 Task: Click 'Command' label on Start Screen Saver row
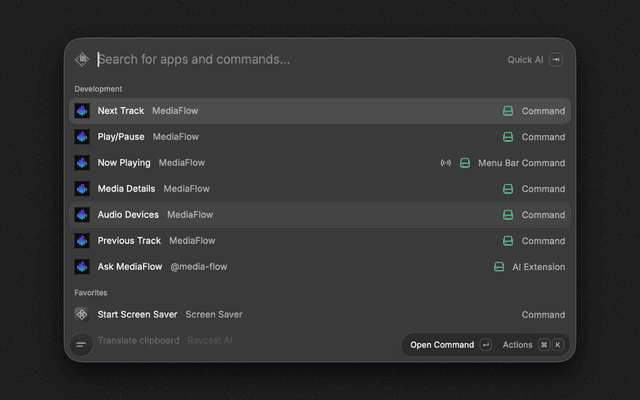coord(543,315)
